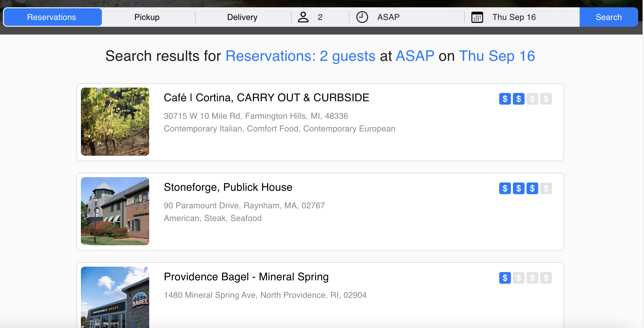
Task: Click the calendar icon beside the date
Action: (477, 17)
